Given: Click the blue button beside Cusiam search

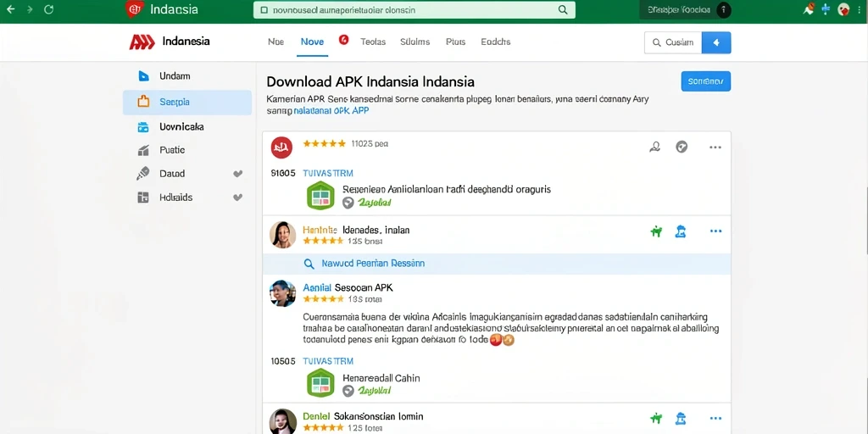Looking at the screenshot, I should point(716,42).
